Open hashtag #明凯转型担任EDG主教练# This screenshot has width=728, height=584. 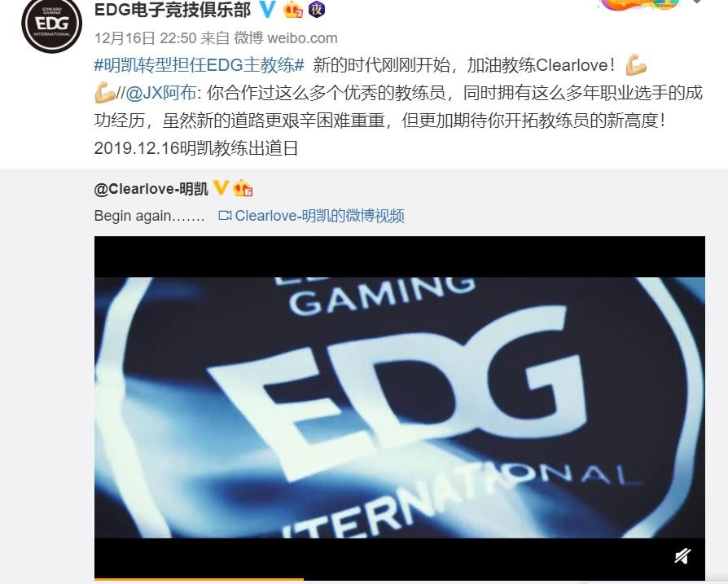(x=200, y=65)
